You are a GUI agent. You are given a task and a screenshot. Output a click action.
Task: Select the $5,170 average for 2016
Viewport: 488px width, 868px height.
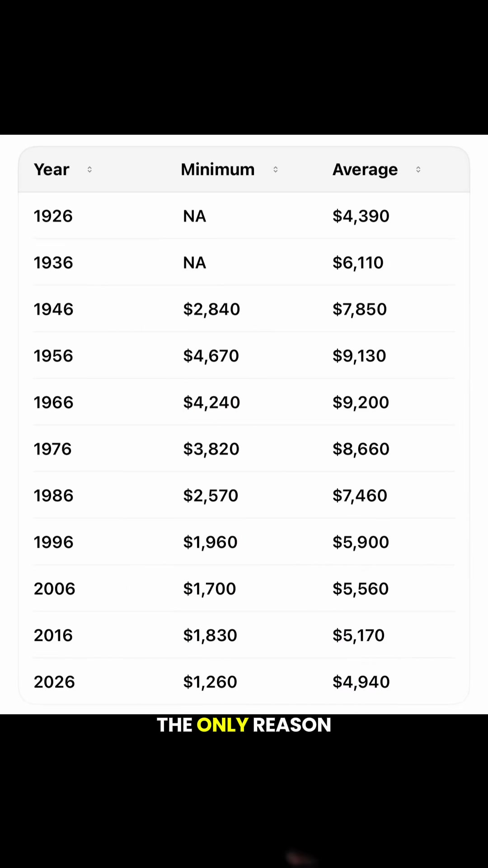click(359, 635)
